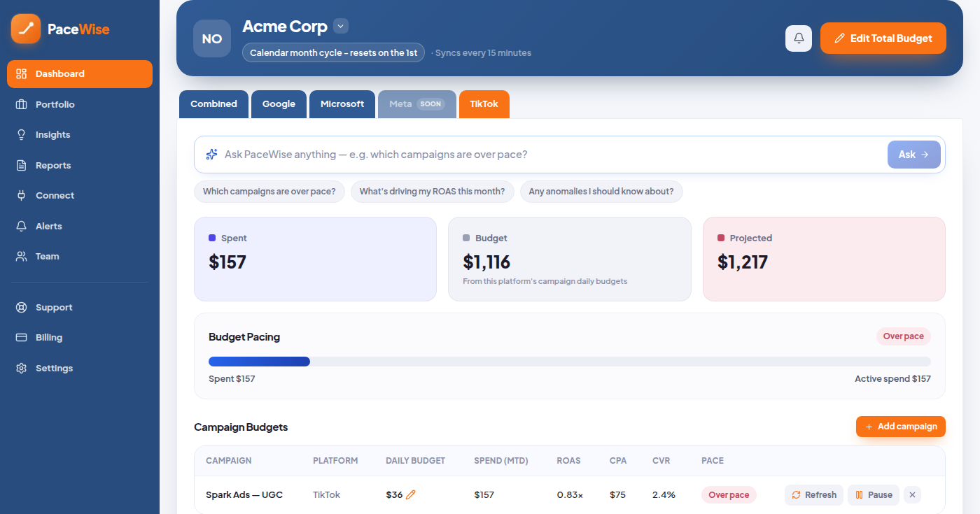Viewport: 980px width, 514px height.
Task: Edit the $36 daily budget pencil icon
Action: coord(411,495)
